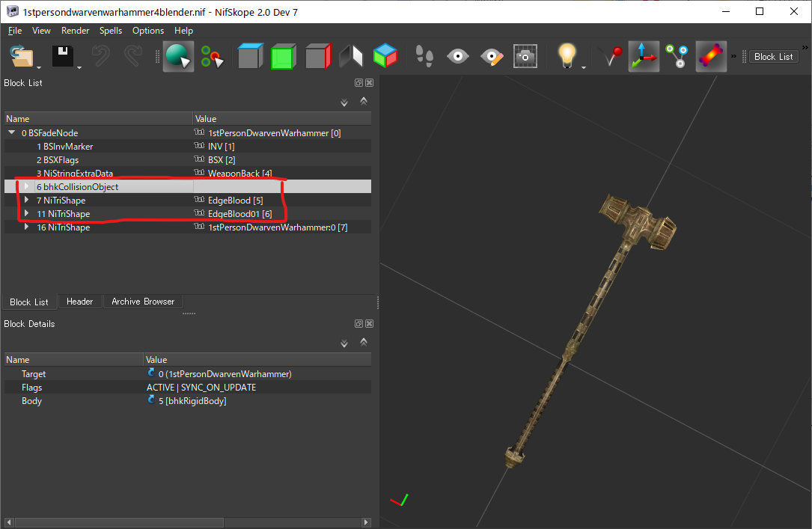Open the Render menu
This screenshot has height=529, width=812.
tap(75, 31)
